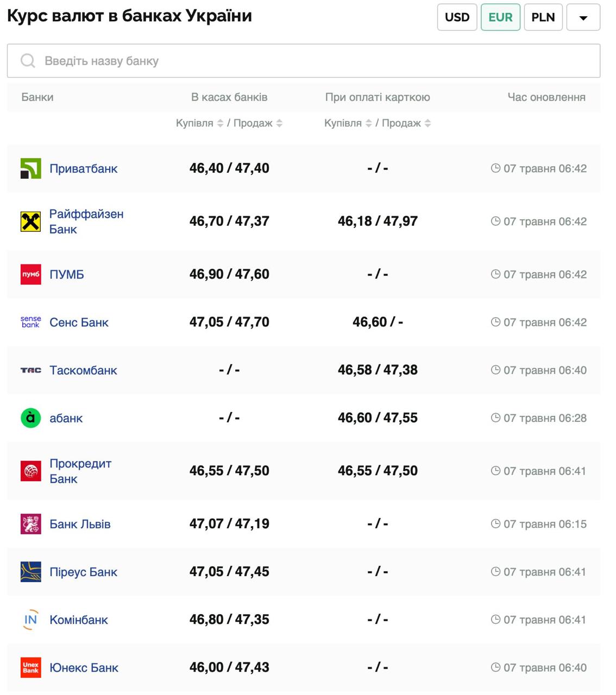Click the Privatbank green logo icon

30,168
